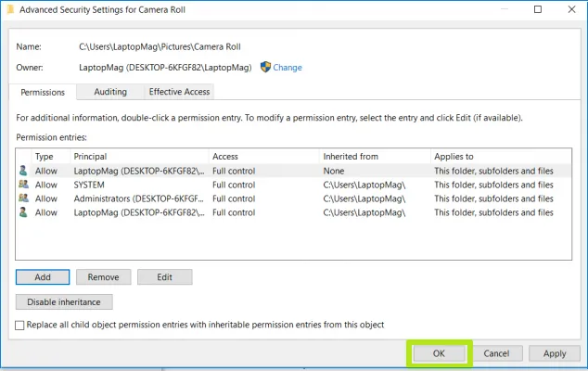The image size is (588, 371).
Task: Click Allow in the SYSTEM row
Action: (46, 185)
